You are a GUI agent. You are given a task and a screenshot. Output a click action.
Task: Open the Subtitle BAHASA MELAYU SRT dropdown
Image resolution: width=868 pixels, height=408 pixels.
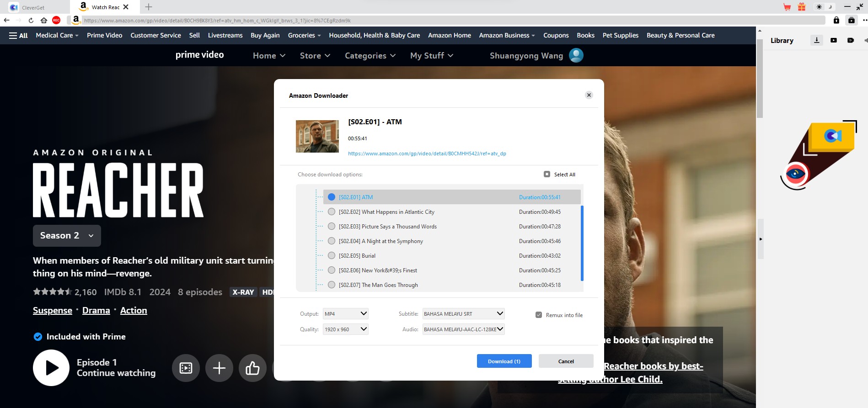(x=464, y=314)
